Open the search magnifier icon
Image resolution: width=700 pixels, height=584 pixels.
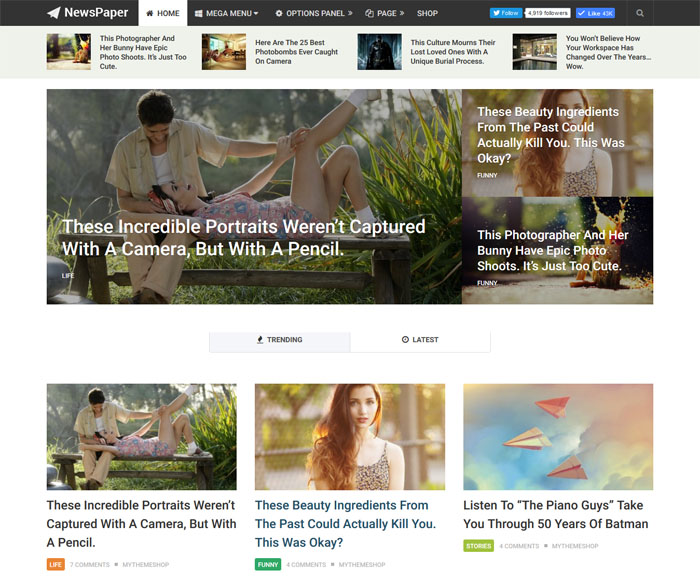[640, 13]
